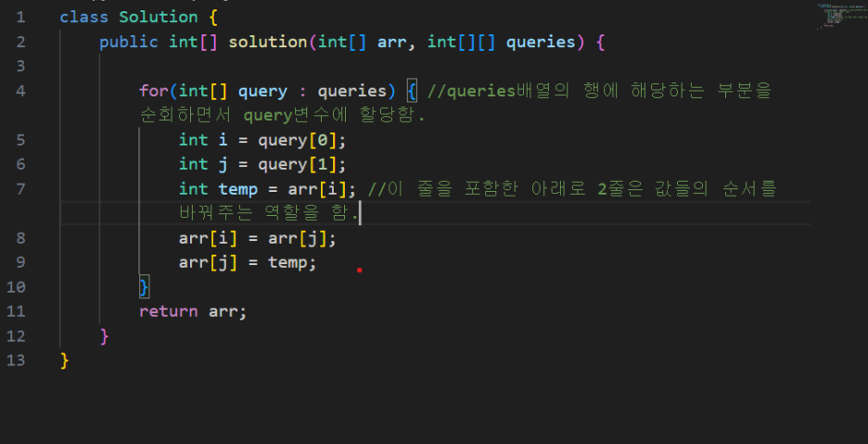Click line number 1 in gutter
The image size is (868, 444).
[20, 18]
